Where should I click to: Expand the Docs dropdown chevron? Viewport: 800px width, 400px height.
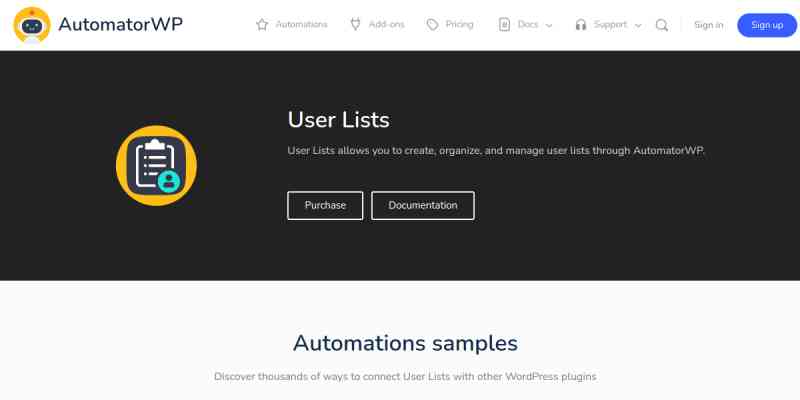(549, 26)
